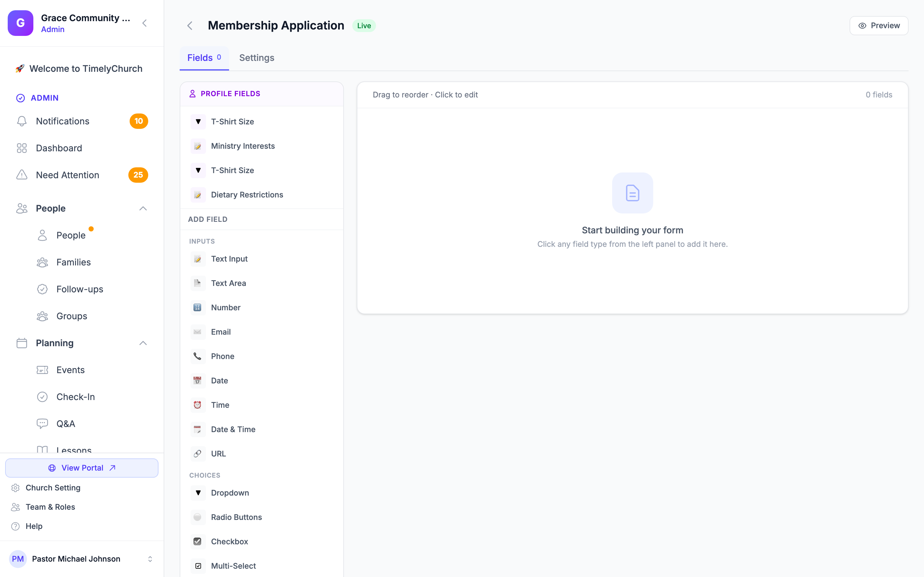This screenshot has height=577, width=924.
Task: Add the Time clock field type
Action: click(x=261, y=405)
